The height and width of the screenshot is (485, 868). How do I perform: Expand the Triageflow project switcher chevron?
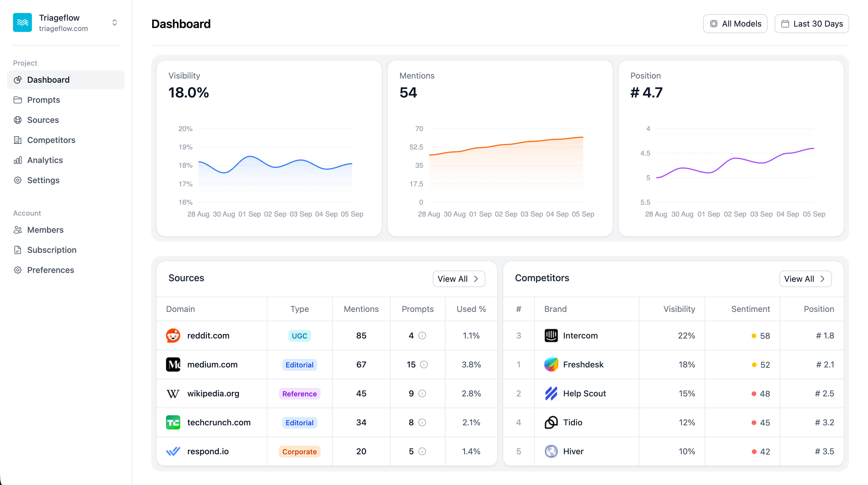coord(115,22)
